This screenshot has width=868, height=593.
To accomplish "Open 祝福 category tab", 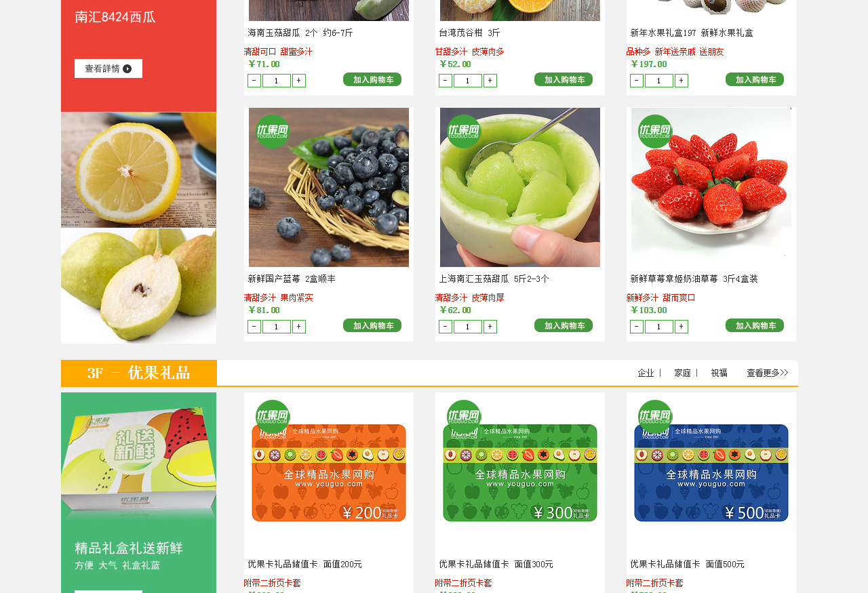I will (719, 373).
